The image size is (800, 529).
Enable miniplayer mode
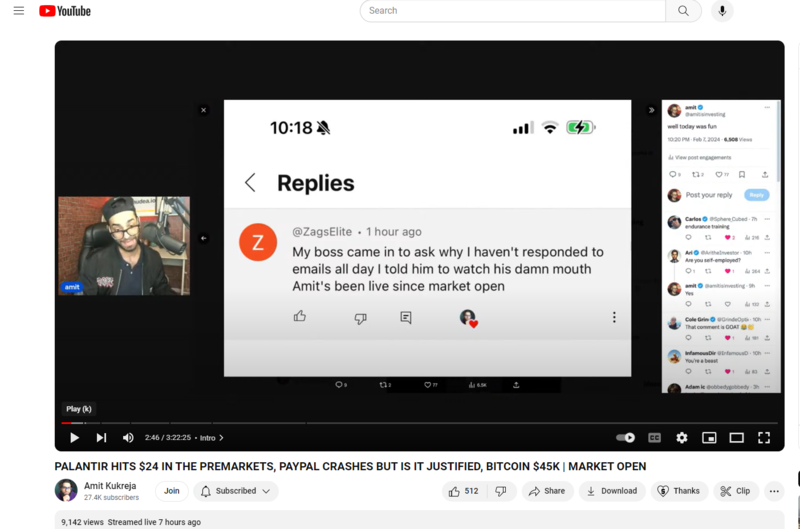click(709, 438)
